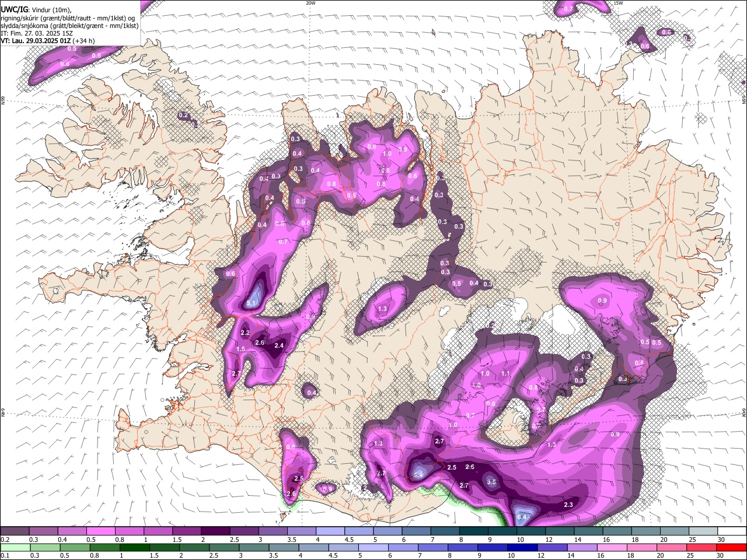Click the lavender snow swatch between 4 and 4.5
Image resolution: width=747 pixels, height=560 pixels.
click(329, 531)
